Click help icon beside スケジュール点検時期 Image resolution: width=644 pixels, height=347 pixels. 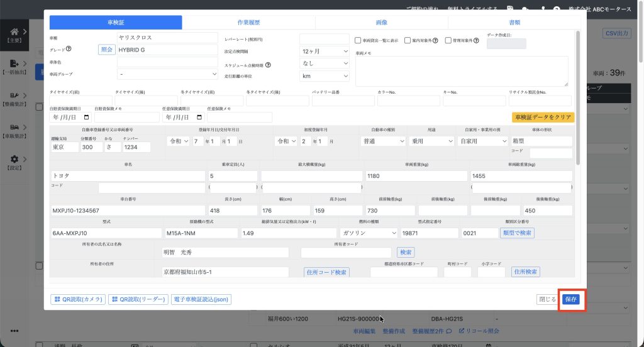[x=268, y=65]
